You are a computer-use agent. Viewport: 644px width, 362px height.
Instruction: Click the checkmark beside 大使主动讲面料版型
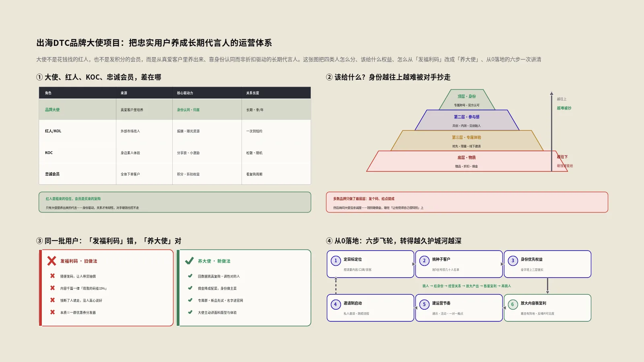tap(190, 312)
